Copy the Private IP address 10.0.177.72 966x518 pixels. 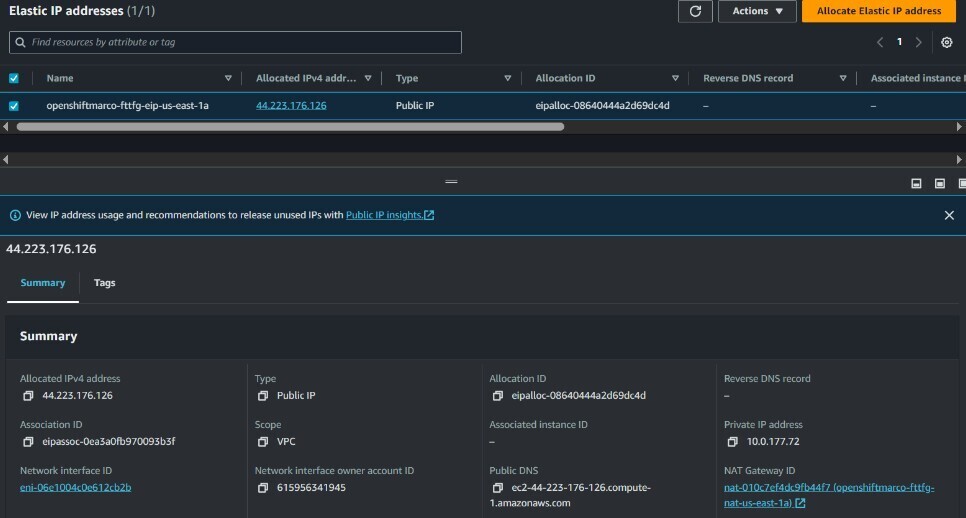pos(732,442)
